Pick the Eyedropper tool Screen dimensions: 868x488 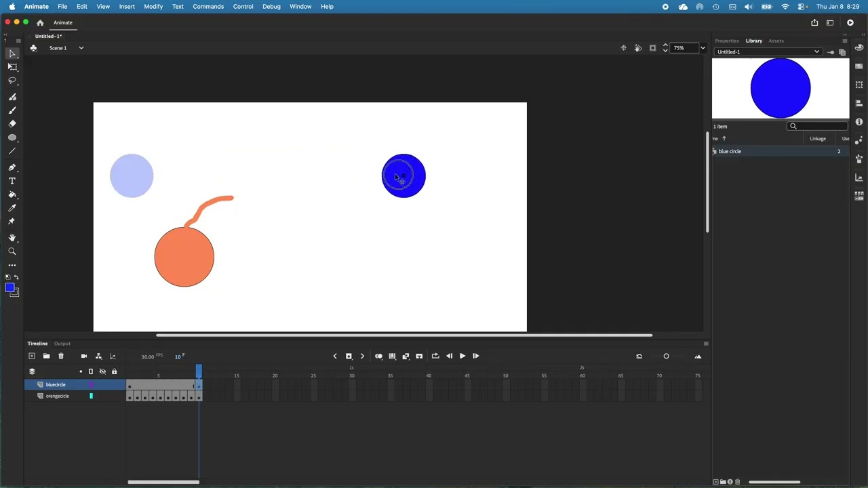coord(12,208)
